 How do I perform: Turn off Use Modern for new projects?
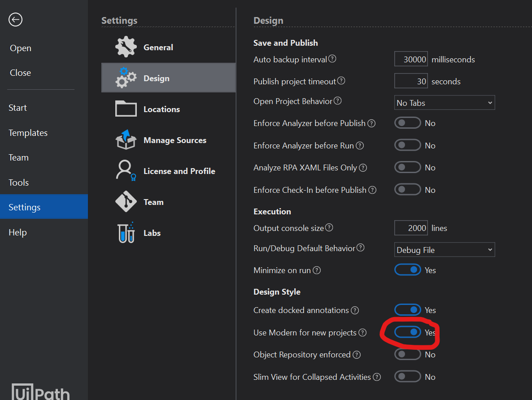pyautogui.click(x=407, y=332)
